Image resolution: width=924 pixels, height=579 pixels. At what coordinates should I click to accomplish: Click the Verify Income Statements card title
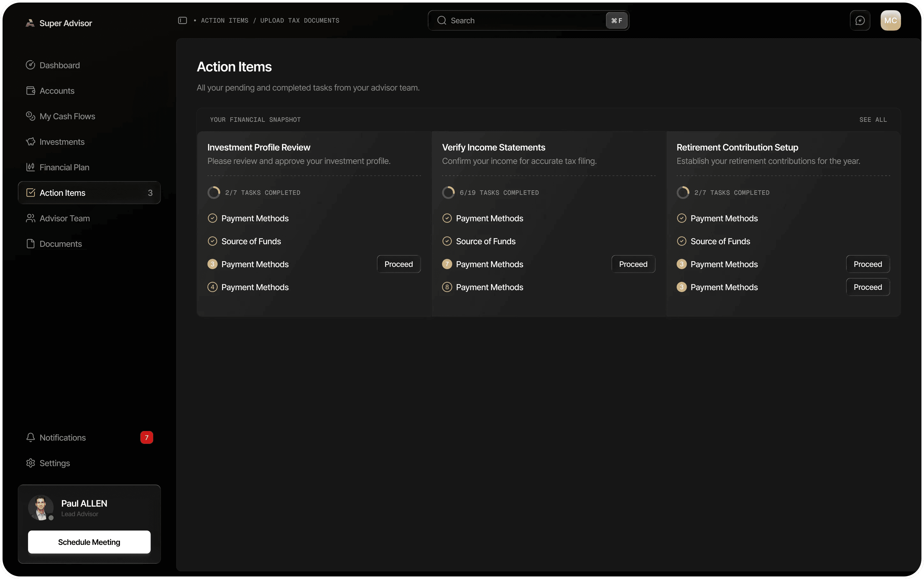[x=493, y=147]
